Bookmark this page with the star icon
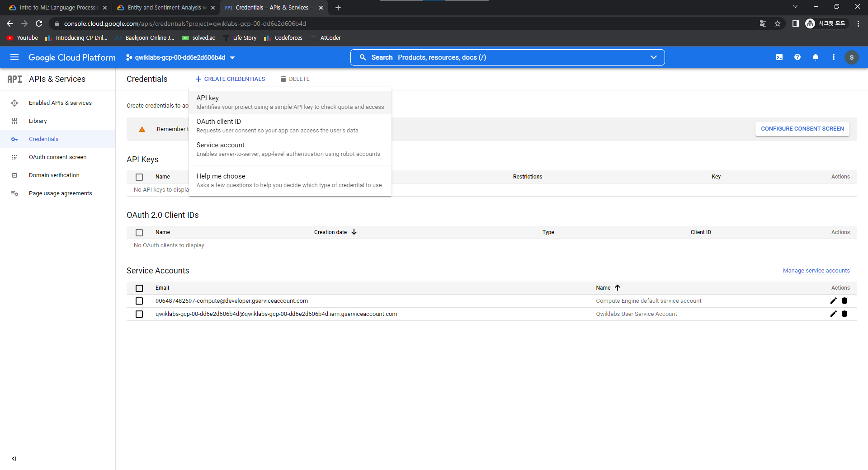 (778, 23)
